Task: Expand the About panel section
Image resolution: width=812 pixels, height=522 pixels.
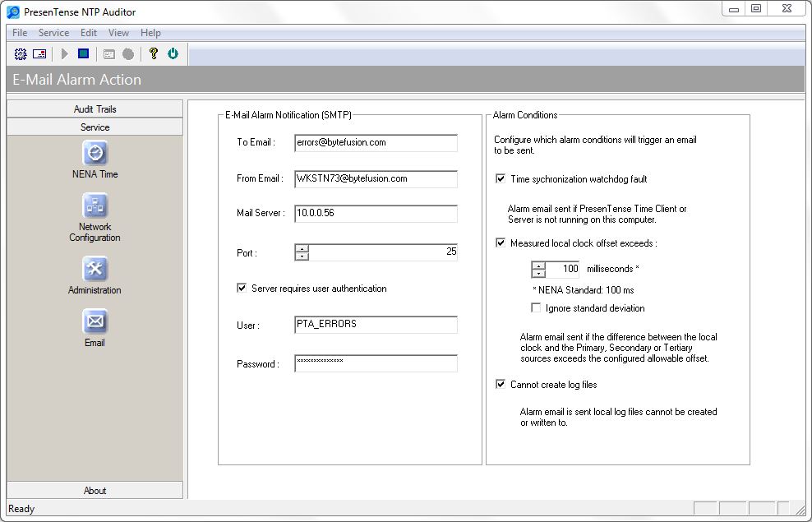Action: pyautogui.click(x=95, y=491)
